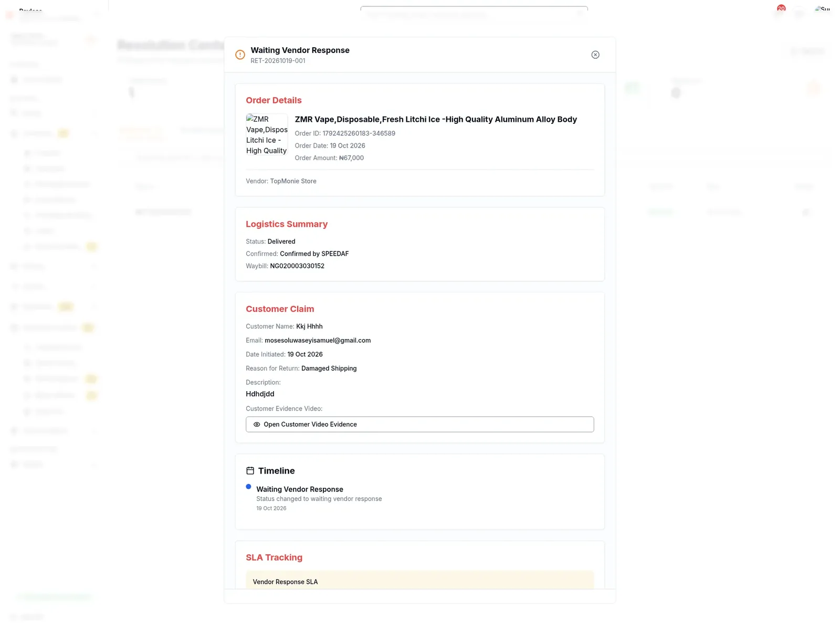Click the description text Hdhdjdd
This screenshot has width=840, height=630.
[260, 394]
